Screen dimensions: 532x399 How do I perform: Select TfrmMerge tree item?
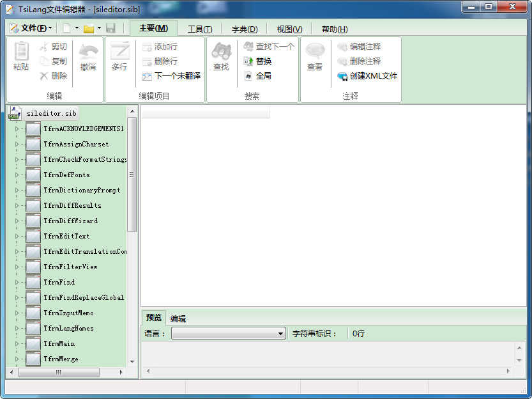pyautogui.click(x=61, y=359)
